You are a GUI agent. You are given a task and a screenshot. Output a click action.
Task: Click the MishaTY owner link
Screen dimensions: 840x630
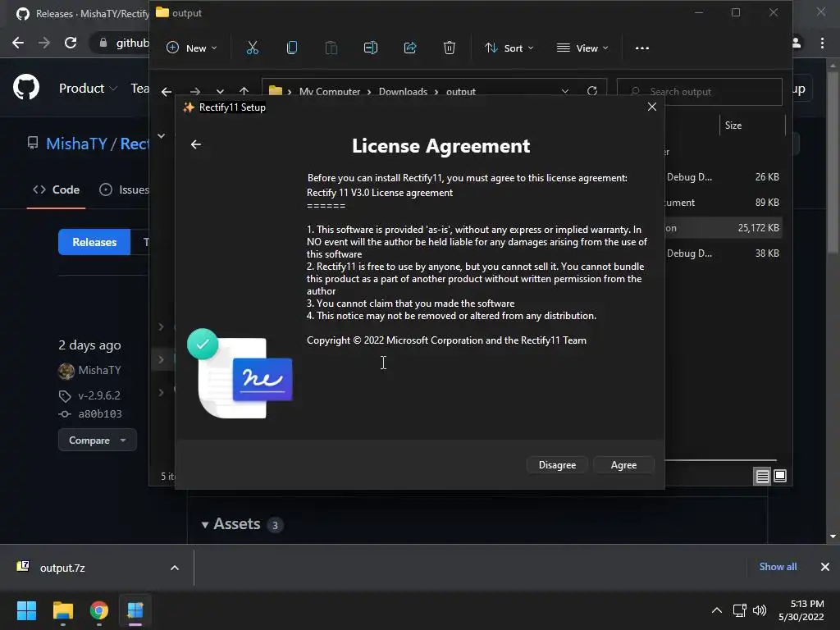pos(76,144)
